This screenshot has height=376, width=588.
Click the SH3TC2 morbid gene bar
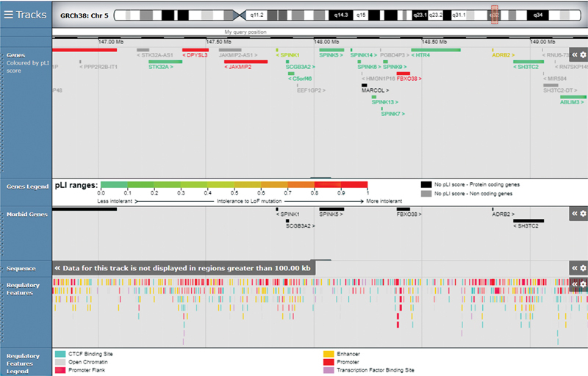(x=528, y=220)
